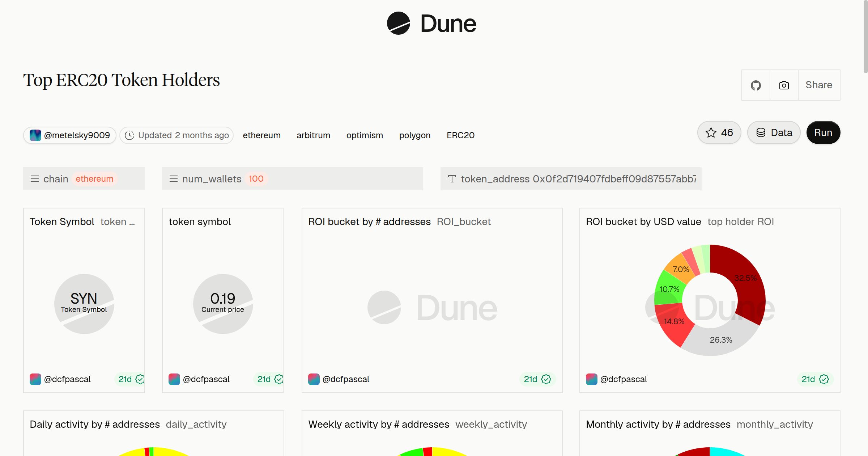Click verified badge on token symbol price card
The image size is (868, 456).
(x=278, y=379)
